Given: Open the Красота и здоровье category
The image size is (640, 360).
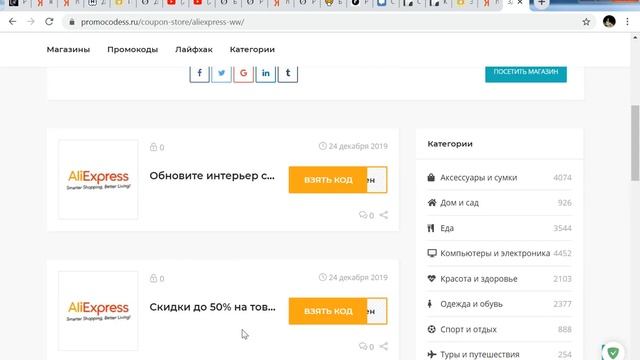Looking at the screenshot, I should click(478, 279).
